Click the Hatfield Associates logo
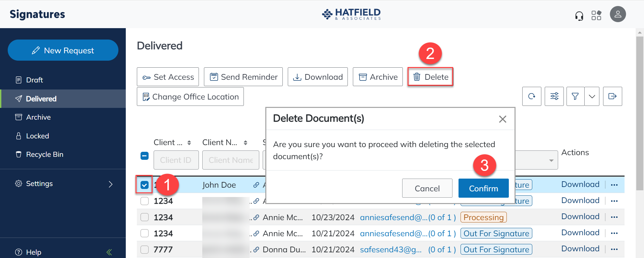Viewport: 644px width, 258px height. (x=351, y=14)
